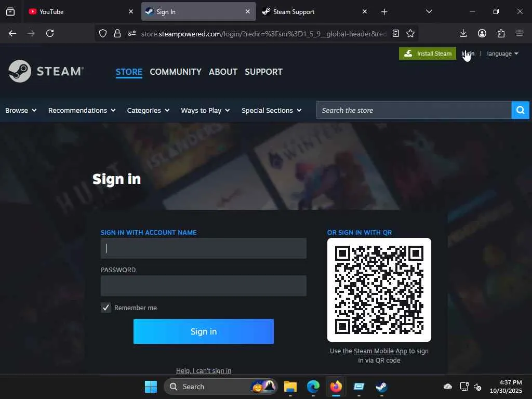Image resolution: width=532 pixels, height=399 pixels.
Task: Open a new browser tab with plus
Action: tap(384, 12)
